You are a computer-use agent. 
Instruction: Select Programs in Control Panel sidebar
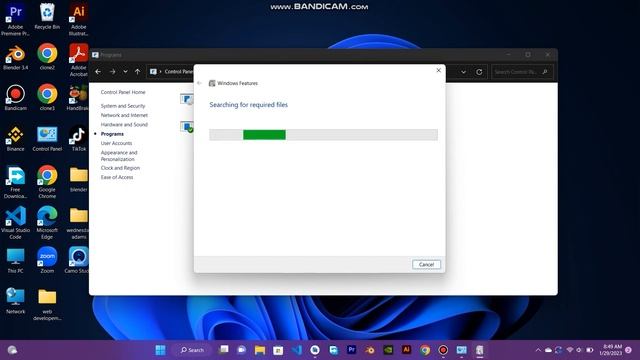coord(112,134)
